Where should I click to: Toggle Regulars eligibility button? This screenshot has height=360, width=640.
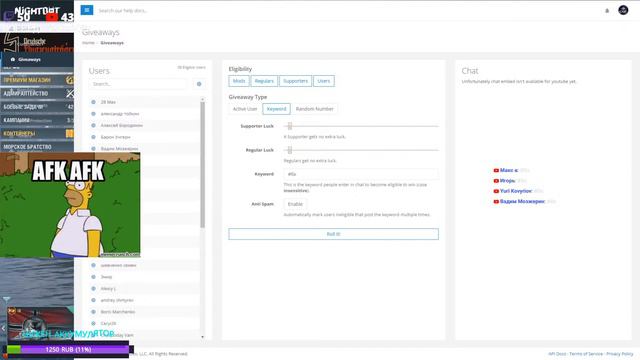(264, 81)
